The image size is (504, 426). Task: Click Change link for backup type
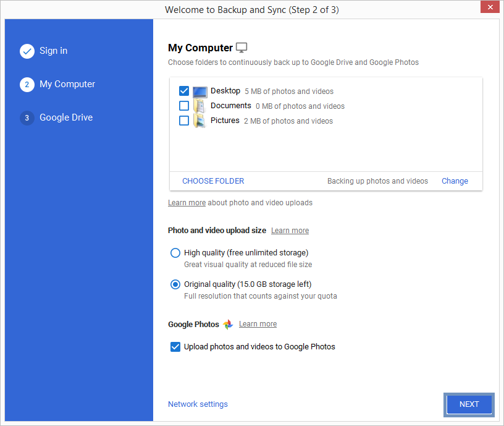455,181
